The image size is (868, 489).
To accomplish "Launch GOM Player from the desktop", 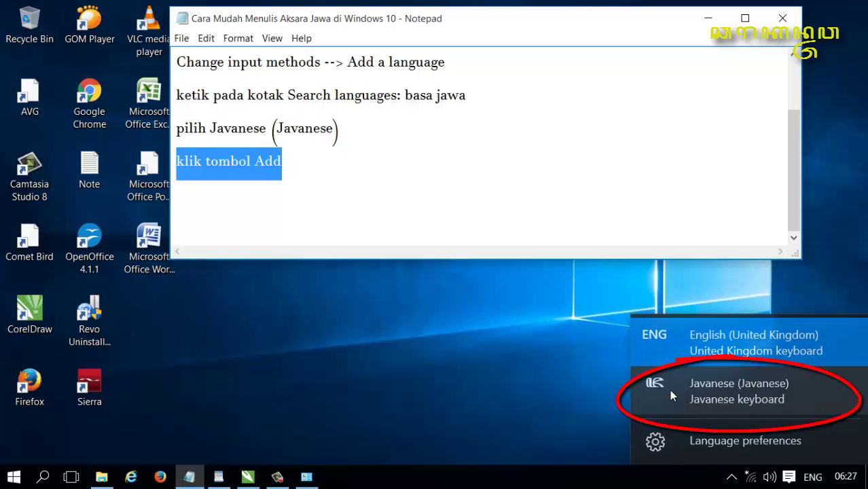I will pos(89,20).
